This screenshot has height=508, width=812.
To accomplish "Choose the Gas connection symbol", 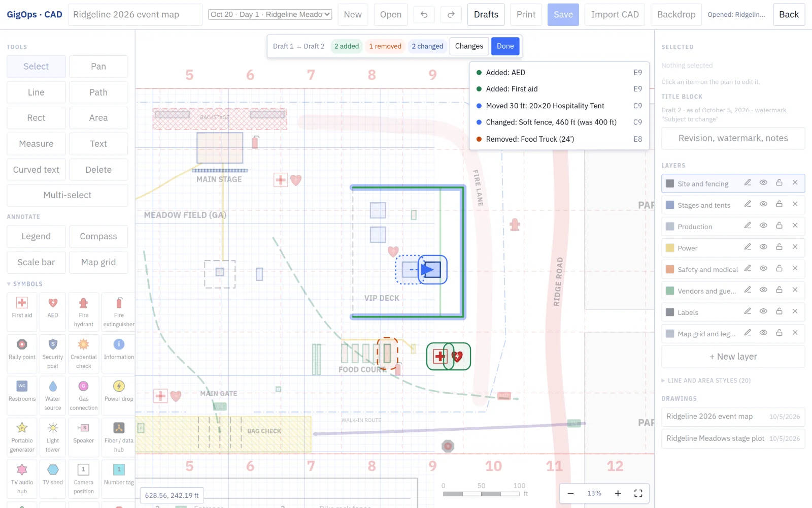I will pos(84,395).
